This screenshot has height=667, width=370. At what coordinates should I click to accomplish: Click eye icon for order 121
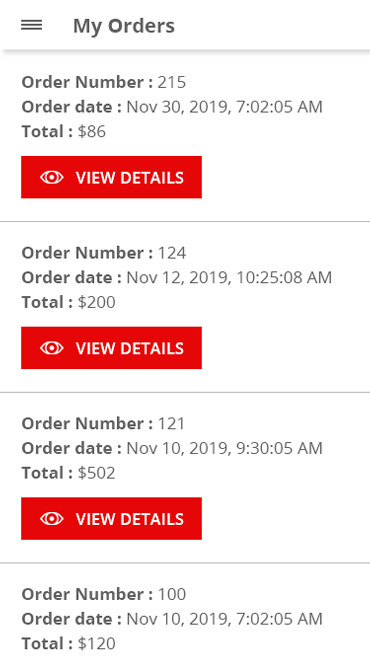(x=52, y=519)
